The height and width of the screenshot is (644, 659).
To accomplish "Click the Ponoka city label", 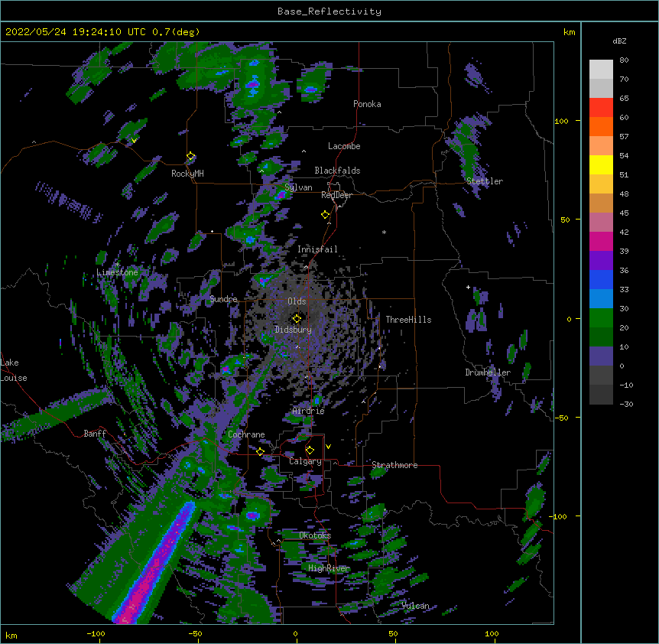I will [x=367, y=104].
